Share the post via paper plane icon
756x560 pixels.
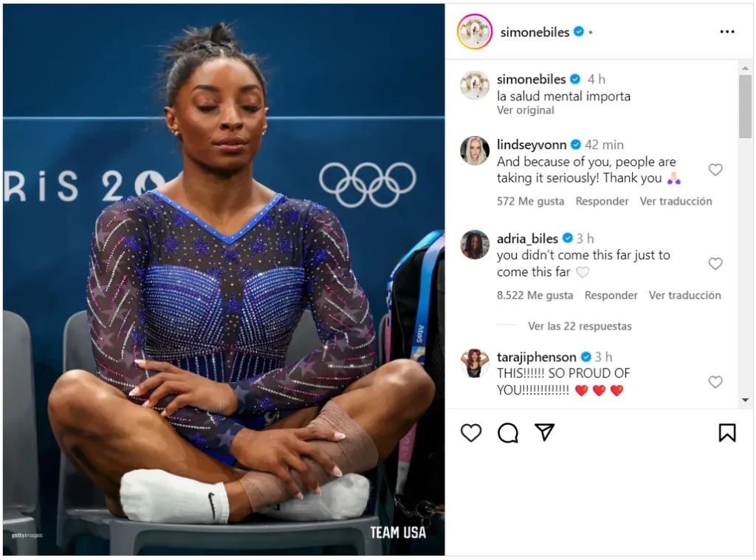(x=545, y=433)
